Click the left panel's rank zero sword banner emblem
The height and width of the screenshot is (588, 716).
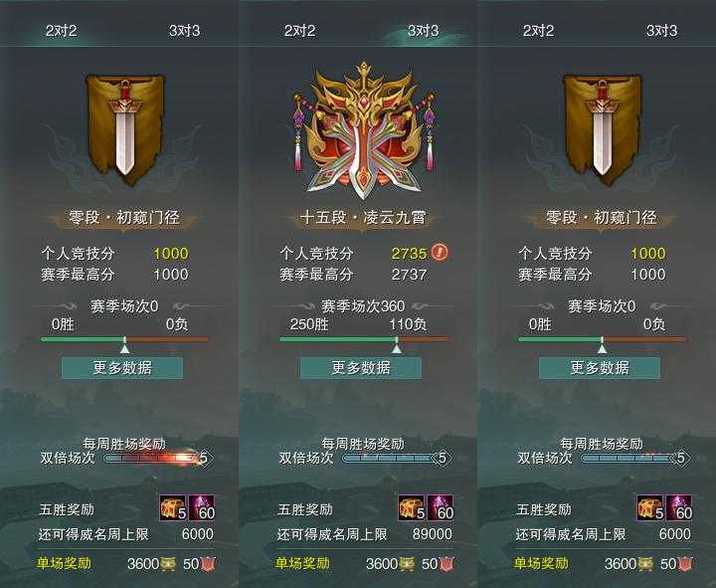[x=125, y=129]
